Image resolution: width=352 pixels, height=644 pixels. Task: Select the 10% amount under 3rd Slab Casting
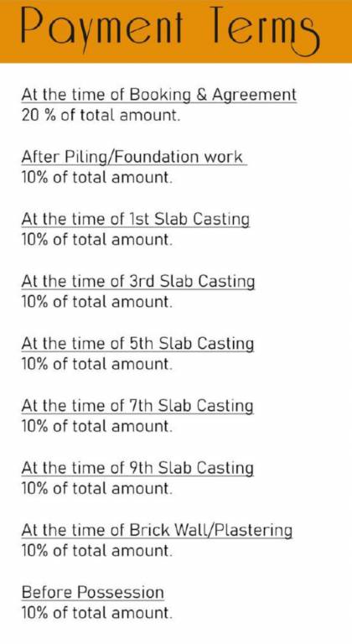tap(97, 302)
